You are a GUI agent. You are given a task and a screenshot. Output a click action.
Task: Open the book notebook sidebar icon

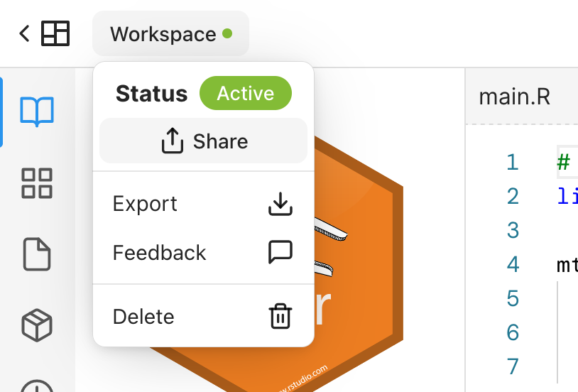click(37, 111)
